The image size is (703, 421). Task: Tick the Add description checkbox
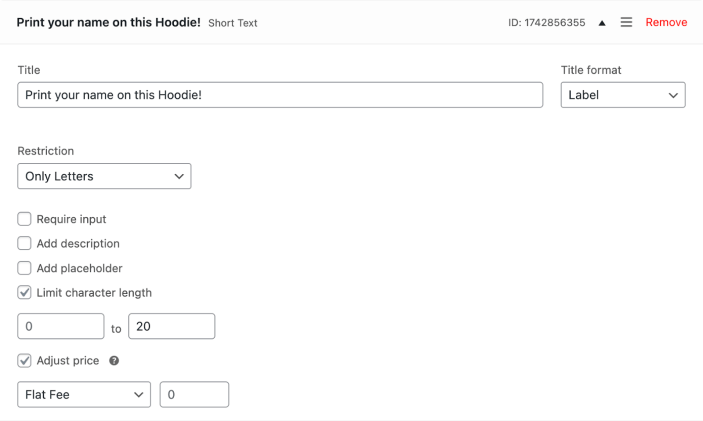tap(25, 243)
